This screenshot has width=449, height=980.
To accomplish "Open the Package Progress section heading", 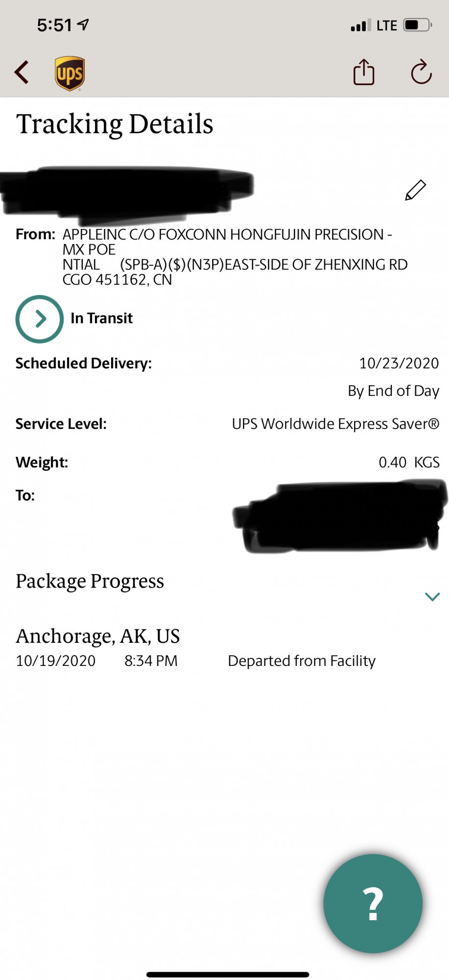I will [90, 582].
